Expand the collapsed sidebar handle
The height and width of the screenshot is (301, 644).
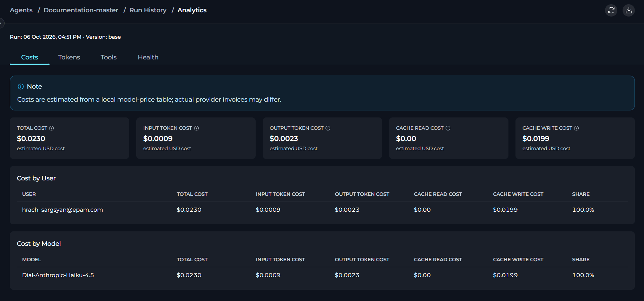(x=2, y=24)
